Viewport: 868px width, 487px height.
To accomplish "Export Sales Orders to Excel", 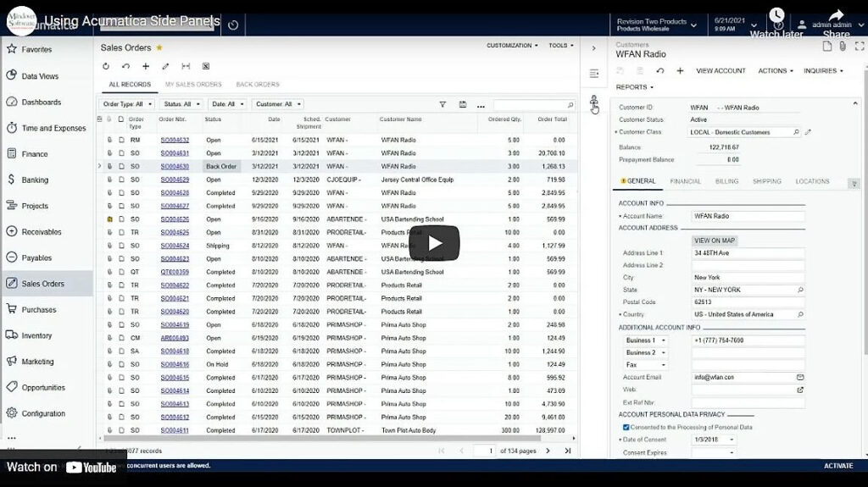I will pos(205,66).
